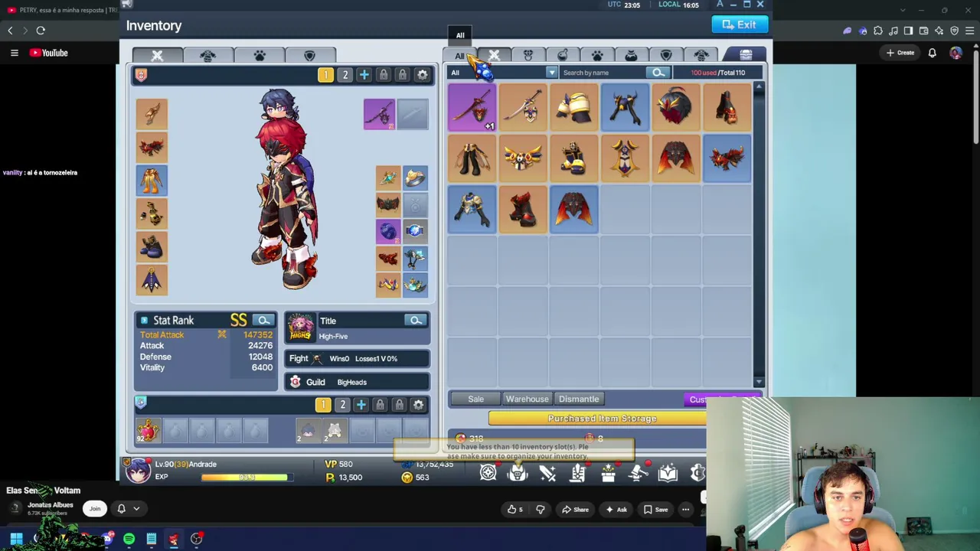
Task: Share the YouTube video
Action: pos(575,510)
